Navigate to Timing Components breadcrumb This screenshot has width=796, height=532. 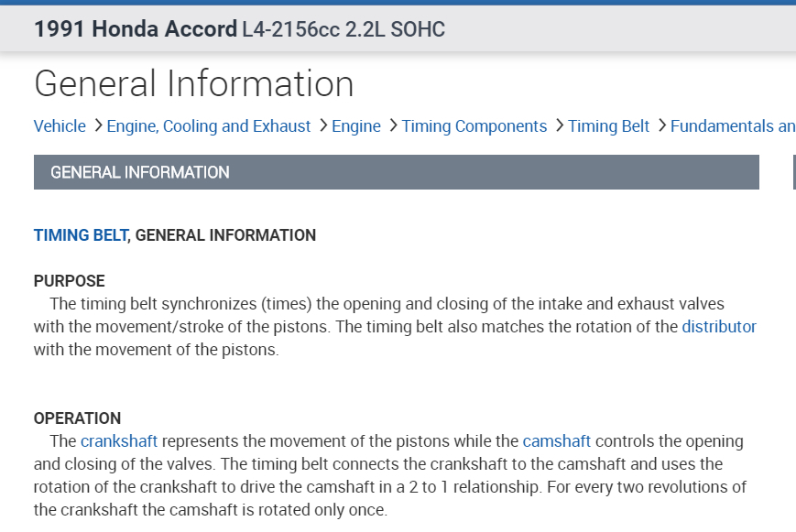pyautogui.click(x=474, y=126)
